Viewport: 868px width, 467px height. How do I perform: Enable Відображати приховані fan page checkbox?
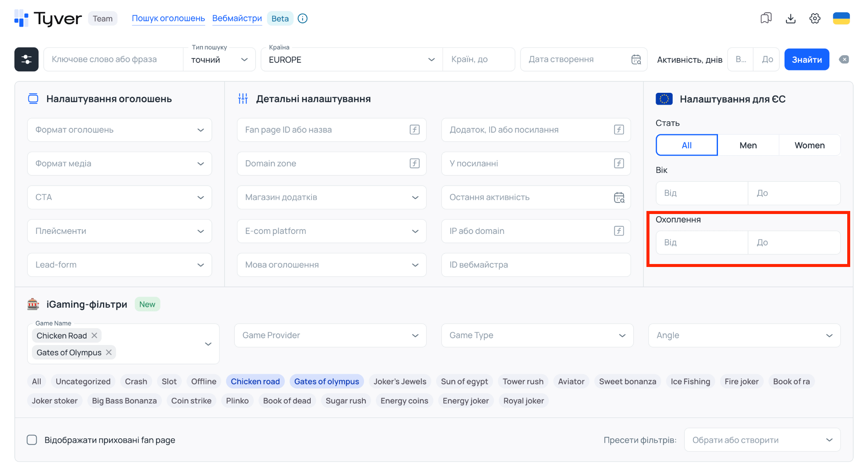point(32,440)
